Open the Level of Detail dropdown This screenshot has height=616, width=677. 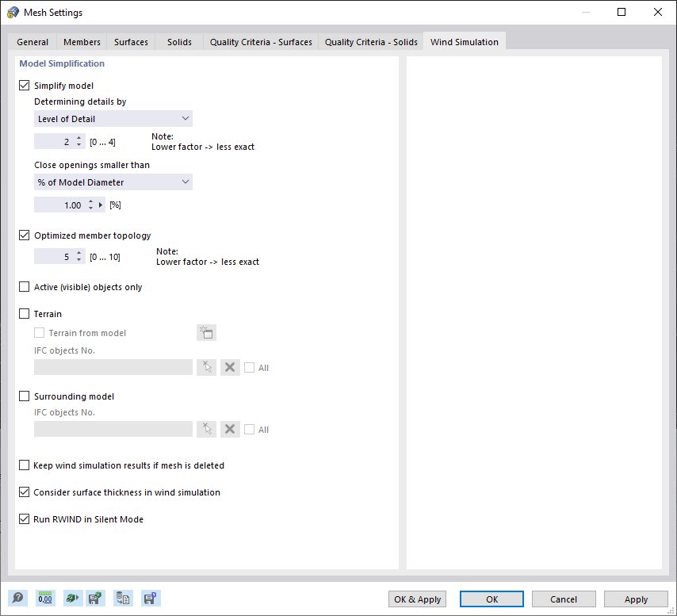(x=113, y=119)
